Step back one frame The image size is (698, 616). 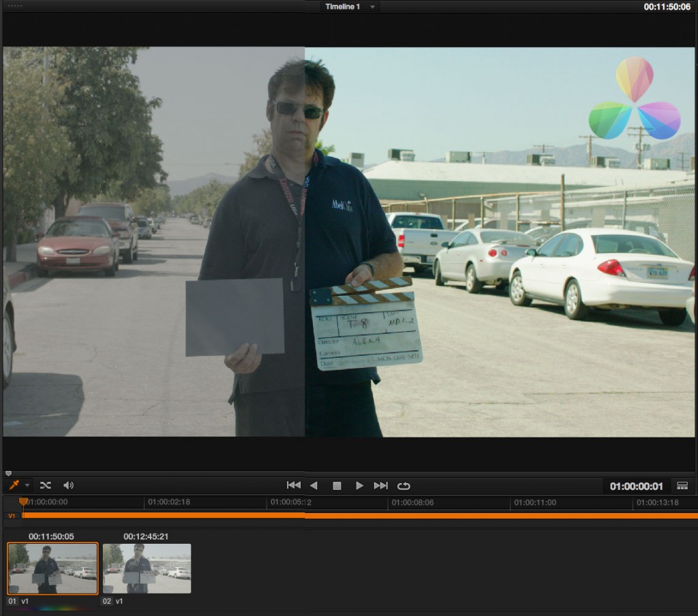pyautogui.click(x=314, y=485)
